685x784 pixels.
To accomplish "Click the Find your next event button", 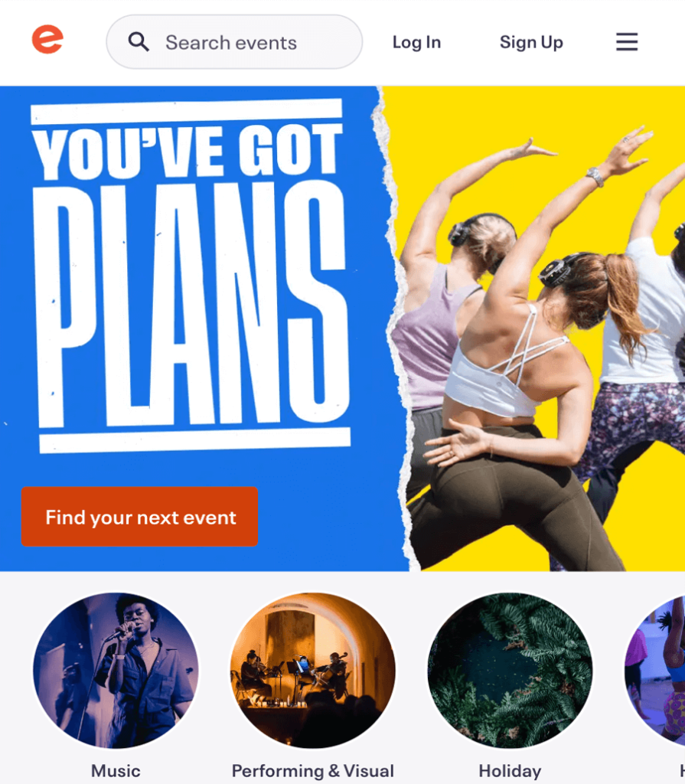I will [139, 517].
